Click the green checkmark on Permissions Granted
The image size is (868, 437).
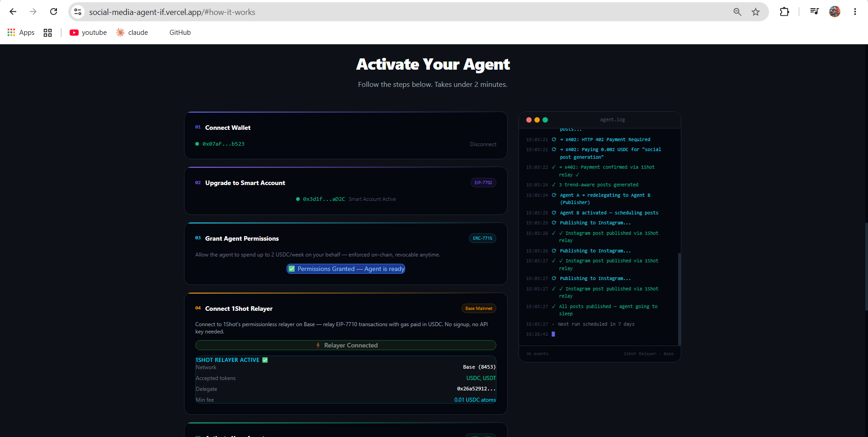tap(292, 269)
